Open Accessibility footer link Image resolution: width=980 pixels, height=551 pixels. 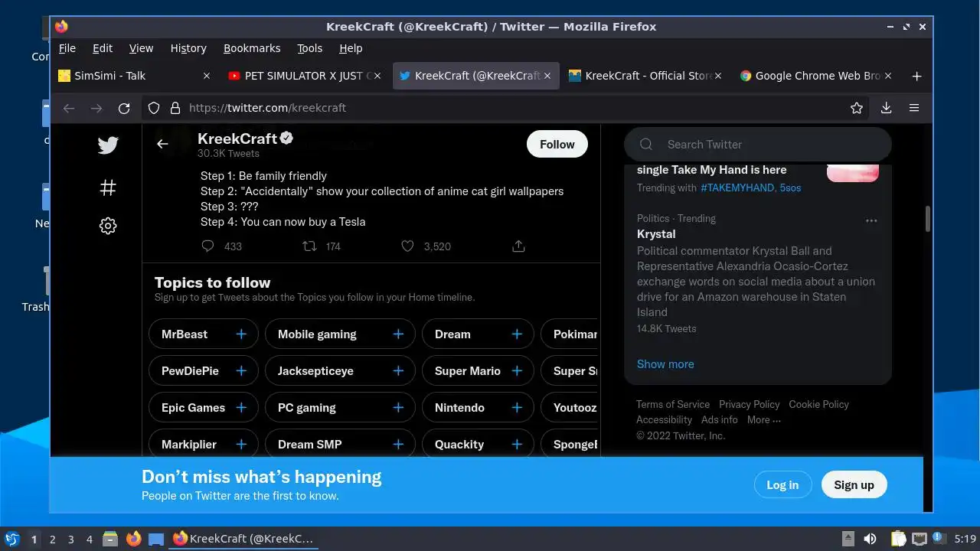(664, 419)
